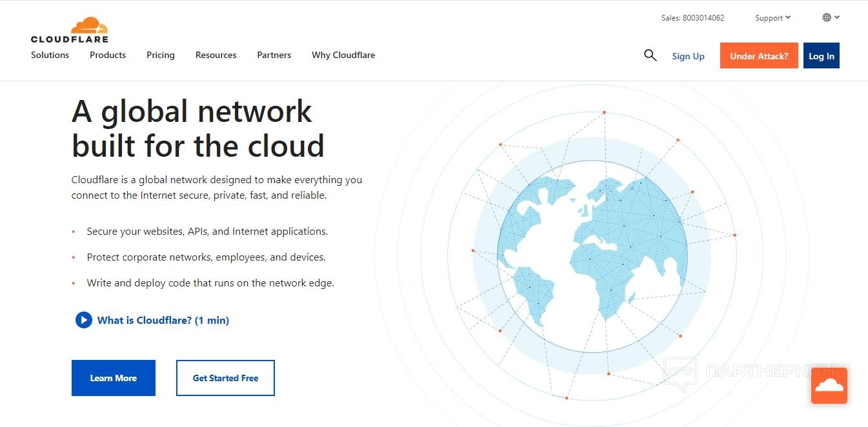Click the "Secure your websites, APIs" bullet text
868x427 pixels.
click(x=207, y=231)
